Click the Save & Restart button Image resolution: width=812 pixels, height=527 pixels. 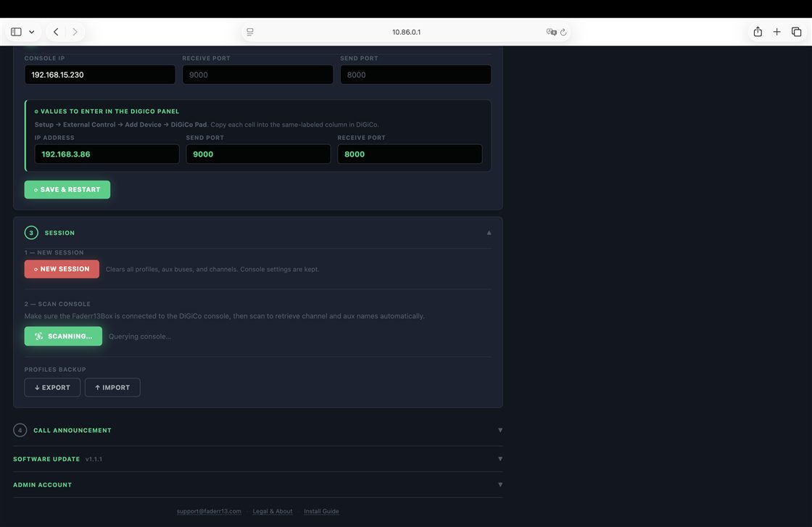click(67, 189)
